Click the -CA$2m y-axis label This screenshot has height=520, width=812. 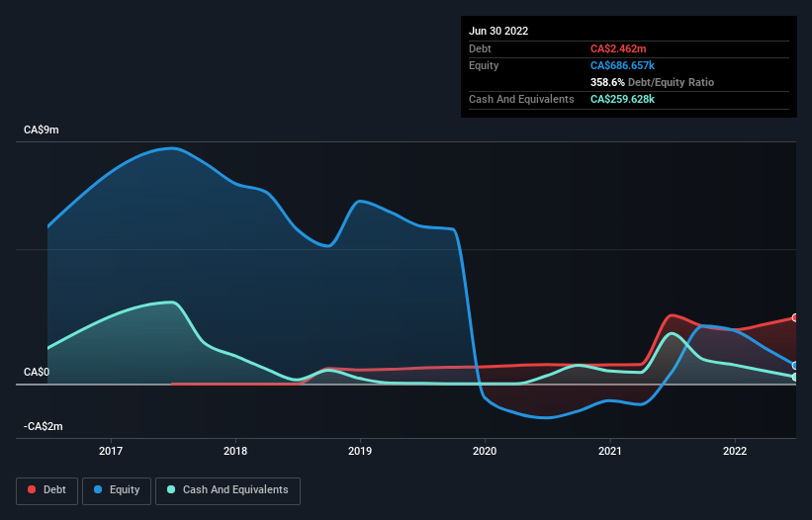[43, 426]
